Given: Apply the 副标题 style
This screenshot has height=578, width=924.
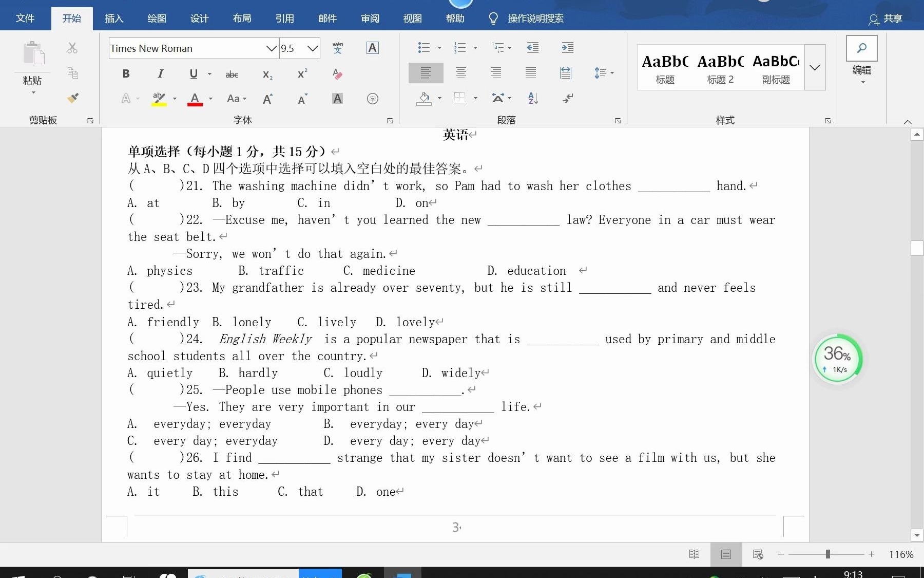Looking at the screenshot, I should [776, 68].
